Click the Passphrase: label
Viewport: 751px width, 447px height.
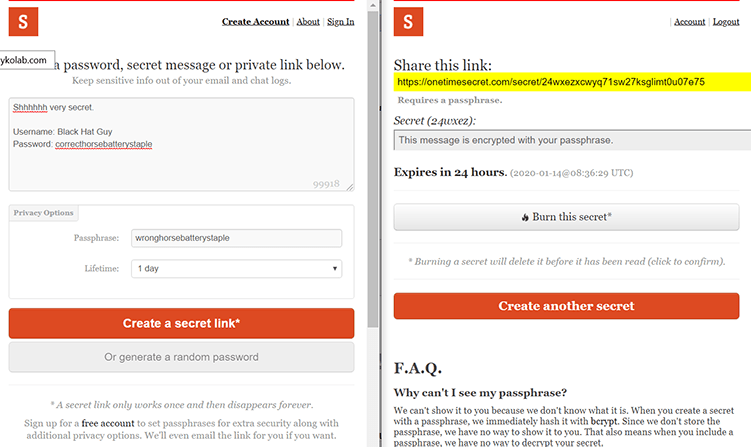[96, 238]
